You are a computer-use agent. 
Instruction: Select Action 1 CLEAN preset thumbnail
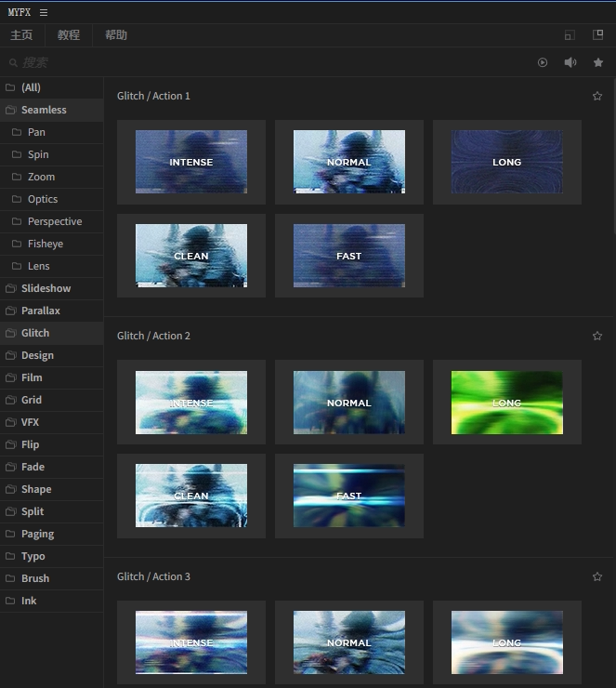[191, 256]
